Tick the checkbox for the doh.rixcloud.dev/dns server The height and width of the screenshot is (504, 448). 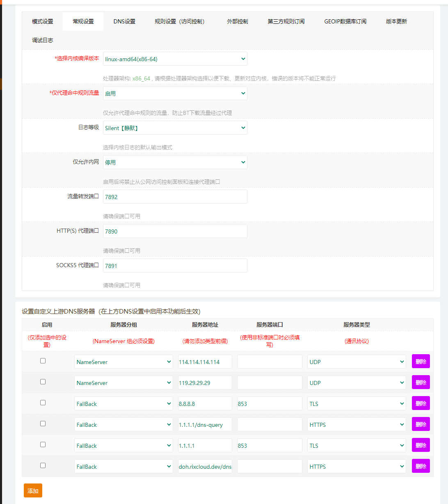tap(43, 465)
